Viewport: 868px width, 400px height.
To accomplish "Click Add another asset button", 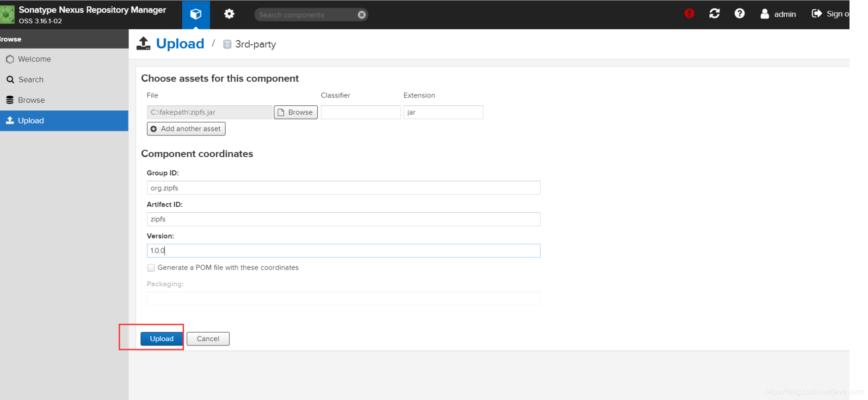I will pos(186,129).
